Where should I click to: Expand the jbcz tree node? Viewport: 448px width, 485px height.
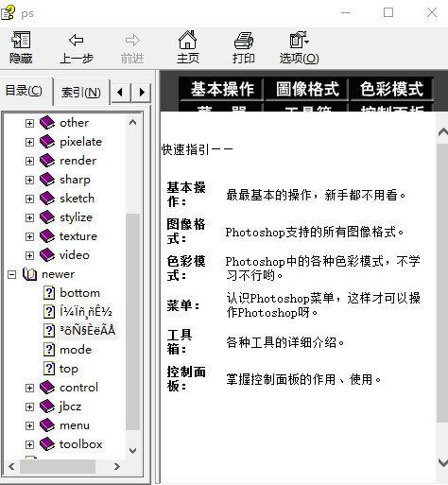pyautogui.click(x=29, y=407)
